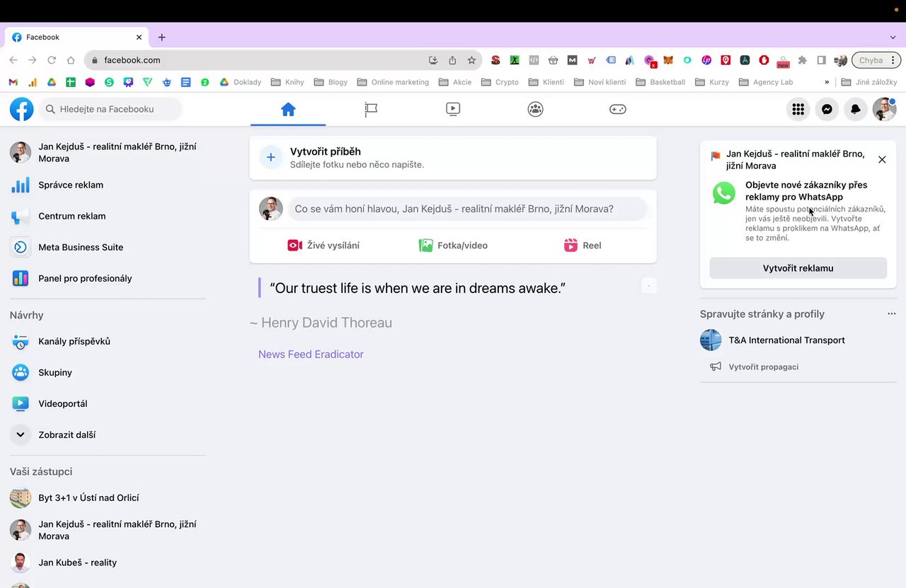Close the WhatsApp ads promo card
Screen dimensions: 906x588
(882, 159)
